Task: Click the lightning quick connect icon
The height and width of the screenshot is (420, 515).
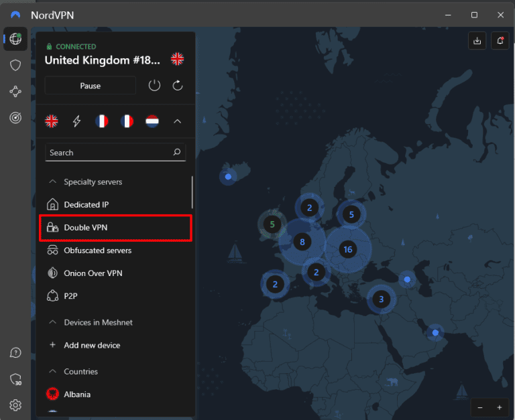Action: coord(77,121)
